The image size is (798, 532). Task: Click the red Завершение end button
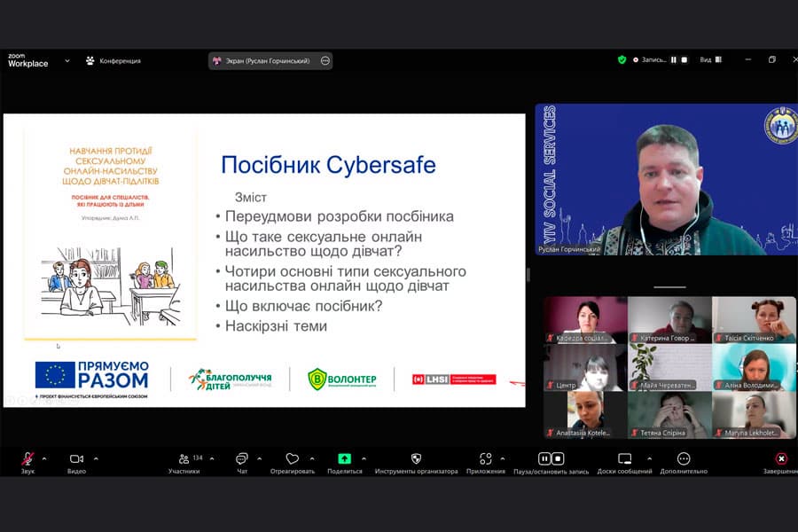click(780, 458)
